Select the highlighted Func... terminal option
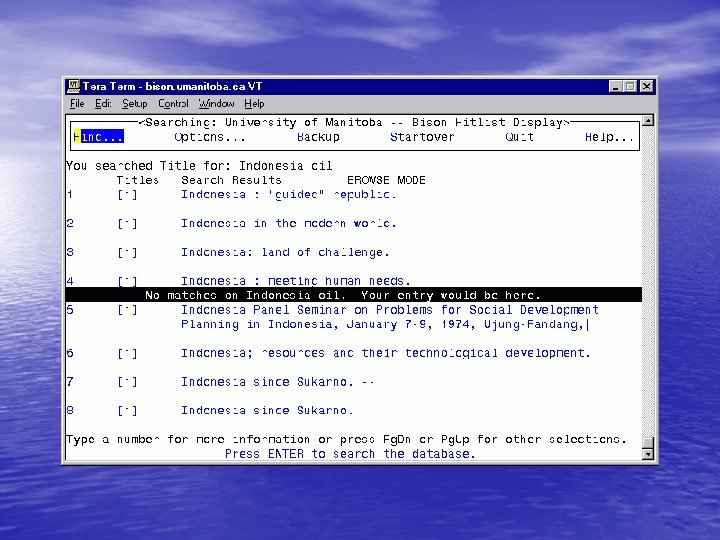This screenshot has height=540, width=720. (98, 137)
